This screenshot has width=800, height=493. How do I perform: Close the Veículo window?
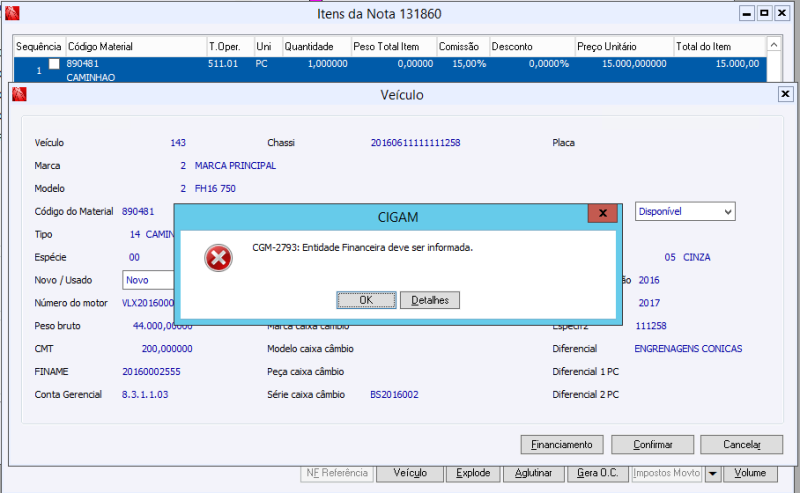[x=785, y=94]
